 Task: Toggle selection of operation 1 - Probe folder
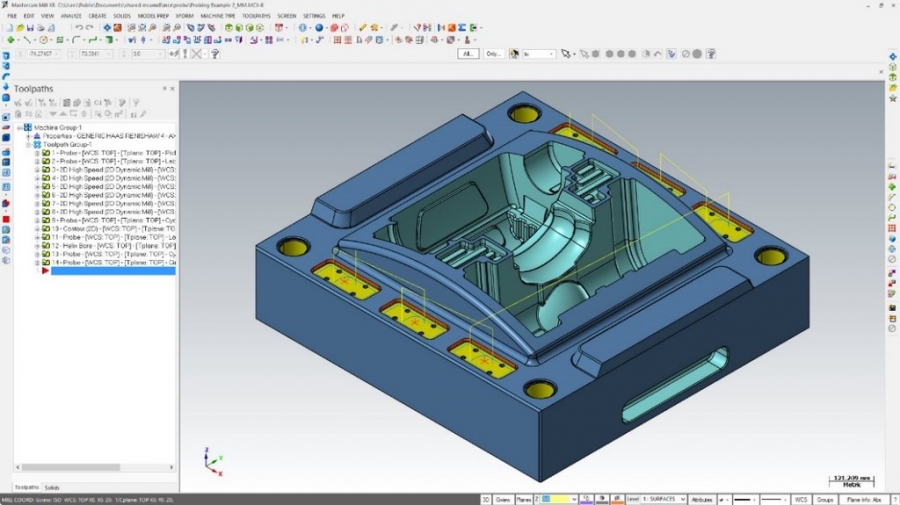coord(46,153)
